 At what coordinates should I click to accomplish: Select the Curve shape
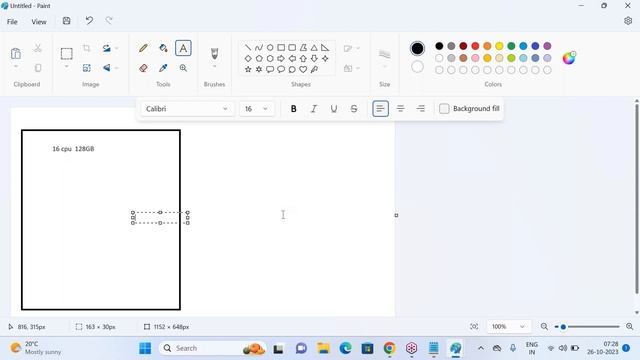259,48
